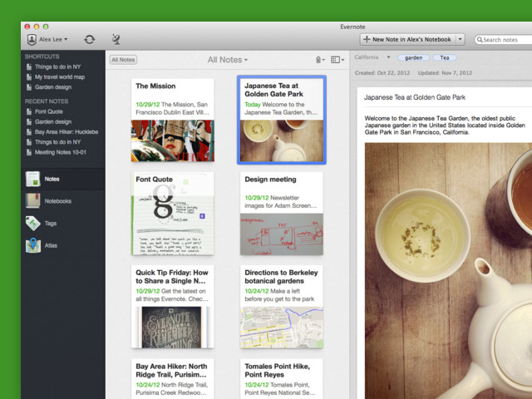The width and height of the screenshot is (532, 399).
Task: Select Japanese Tea at Golden Gate Park card
Action: 282,120
